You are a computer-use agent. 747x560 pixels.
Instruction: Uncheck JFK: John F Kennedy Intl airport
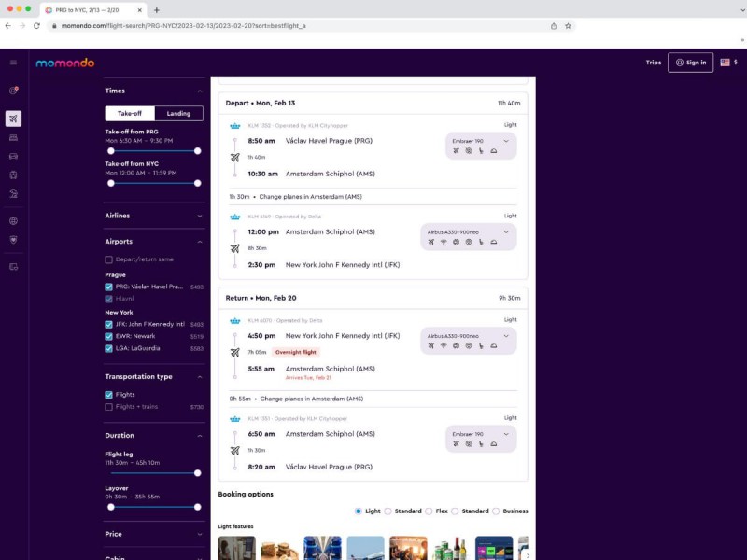point(108,324)
